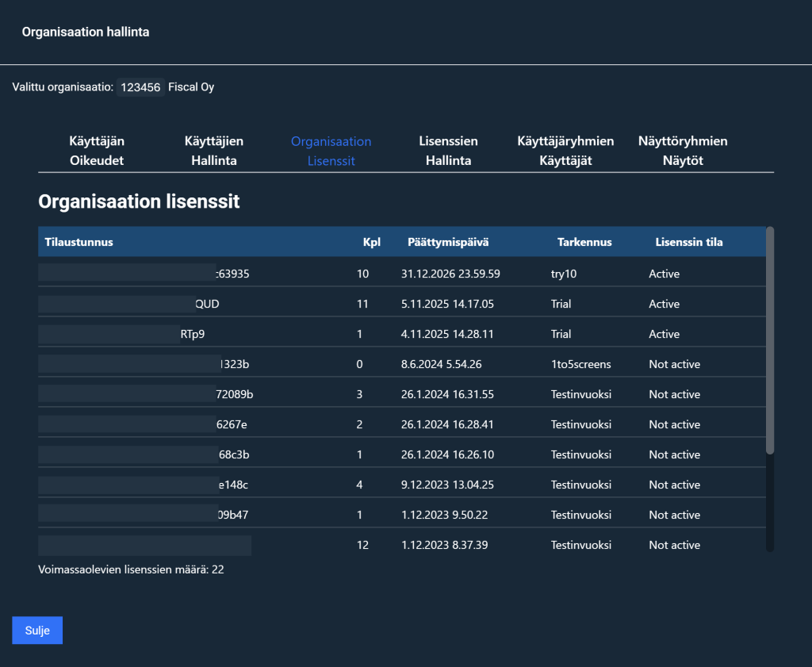The image size is (812, 667).
Task: Click the Tilaustunnus column header
Action: [79, 242]
